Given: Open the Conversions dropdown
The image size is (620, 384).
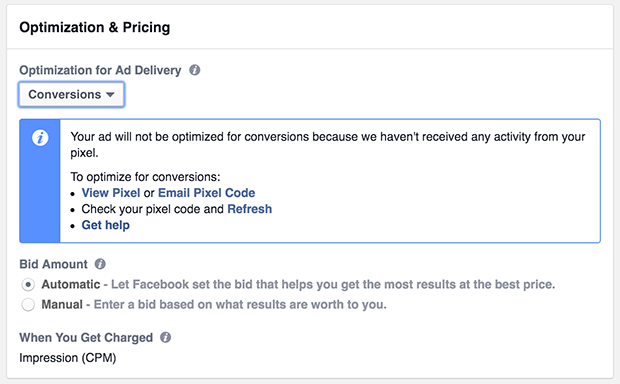Looking at the screenshot, I should (71, 95).
